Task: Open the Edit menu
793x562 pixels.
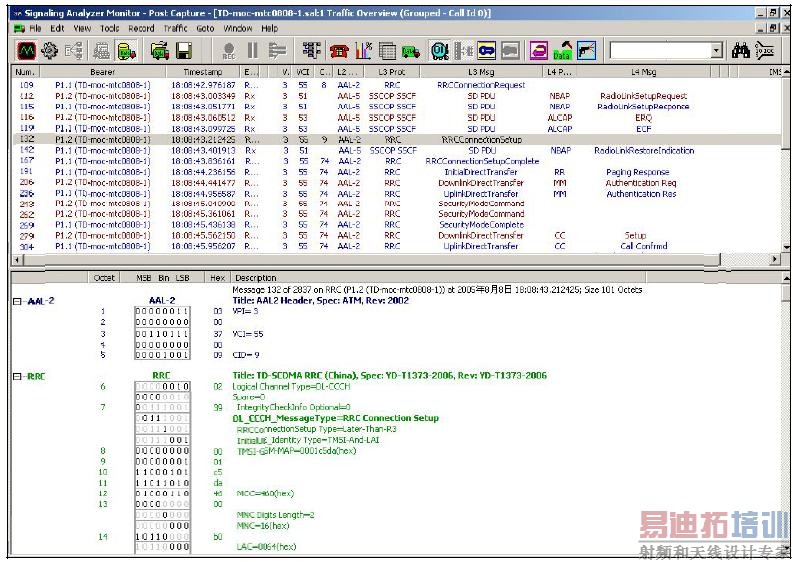Action: tap(57, 28)
